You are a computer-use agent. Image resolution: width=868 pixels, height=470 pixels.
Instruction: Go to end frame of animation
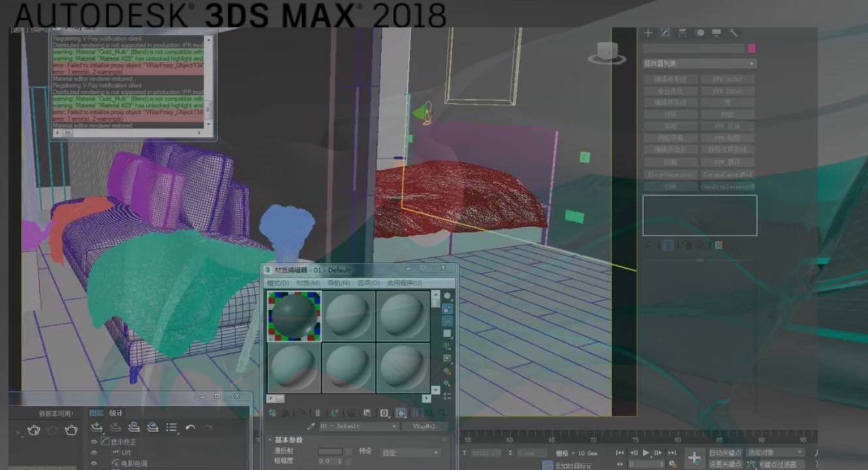pyautogui.click(x=672, y=452)
